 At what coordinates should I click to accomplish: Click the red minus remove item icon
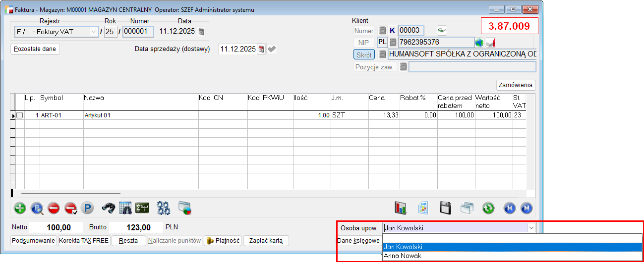point(54,208)
